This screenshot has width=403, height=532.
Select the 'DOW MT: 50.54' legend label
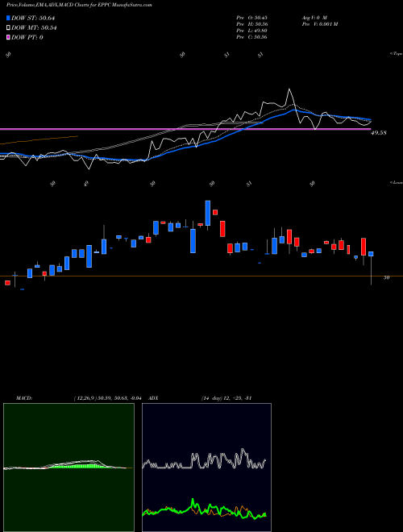[x=34, y=27]
